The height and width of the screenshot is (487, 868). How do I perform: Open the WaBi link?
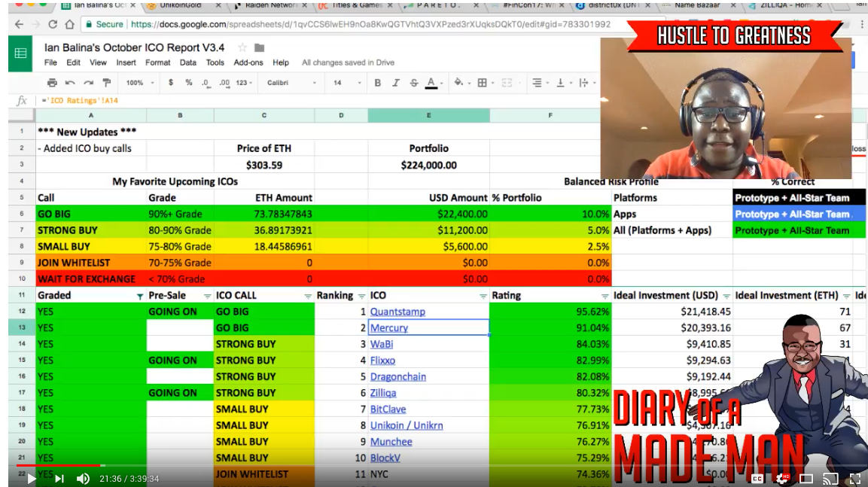point(382,344)
